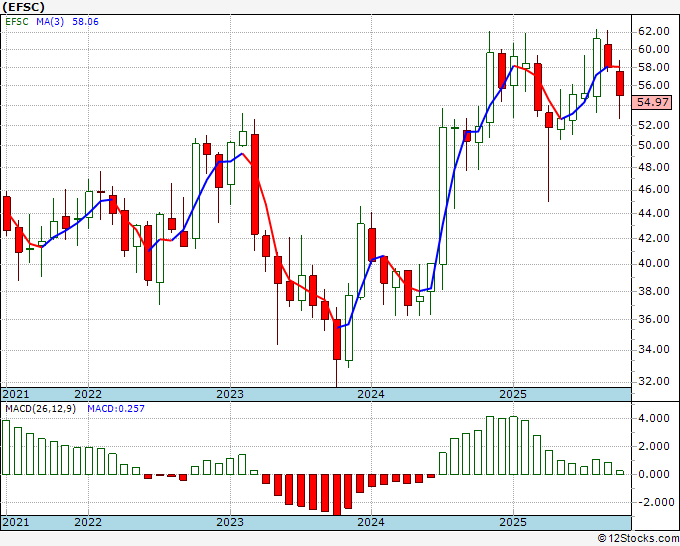This screenshot has width=680, height=546.
Task: Click 2021 on the MACD panel timeline
Action: point(16,522)
